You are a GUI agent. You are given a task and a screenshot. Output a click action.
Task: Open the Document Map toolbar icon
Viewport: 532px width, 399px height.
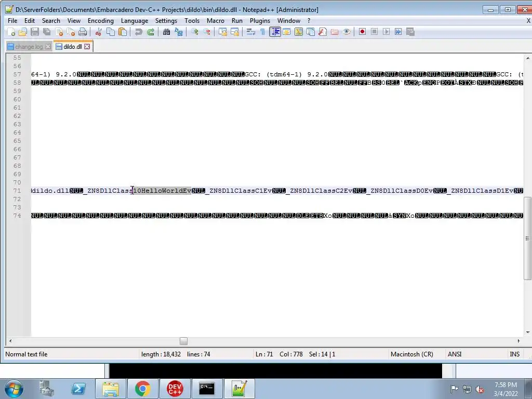tap(299, 32)
